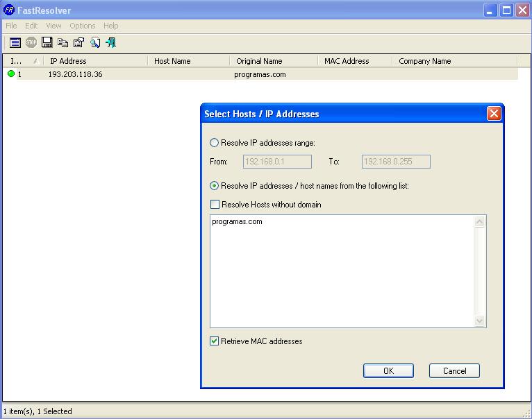The width and height of the screenshot is (532, 419).
Task: Sort by the Company Name column header
Action: pyautogui.click(x=455, y=61)
